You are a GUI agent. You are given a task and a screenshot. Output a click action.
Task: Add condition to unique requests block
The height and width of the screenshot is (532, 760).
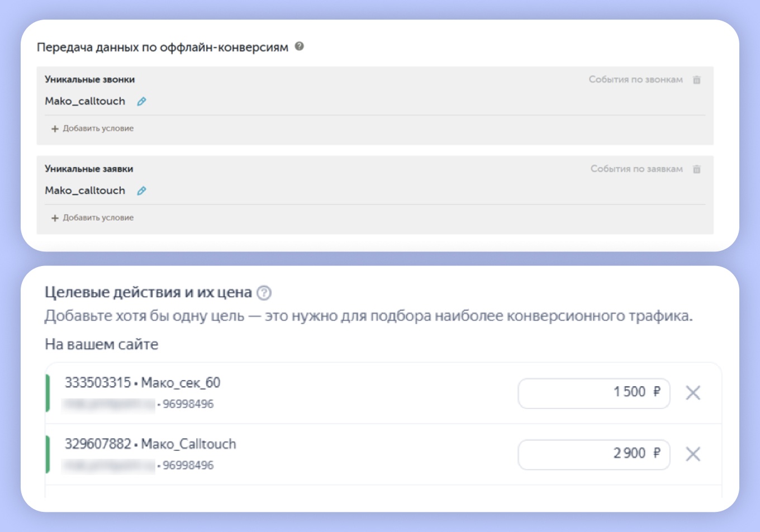(x=92, y=218)
